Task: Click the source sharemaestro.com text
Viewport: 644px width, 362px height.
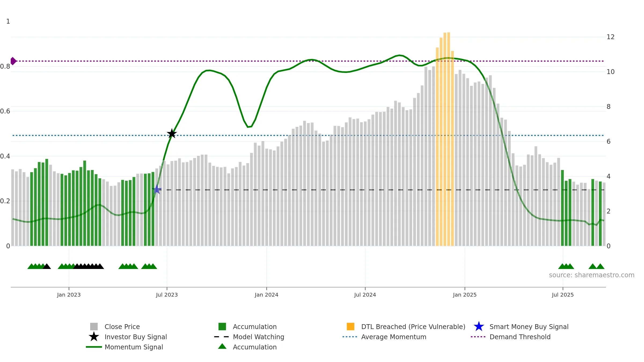Action: (x=592, y=275)
